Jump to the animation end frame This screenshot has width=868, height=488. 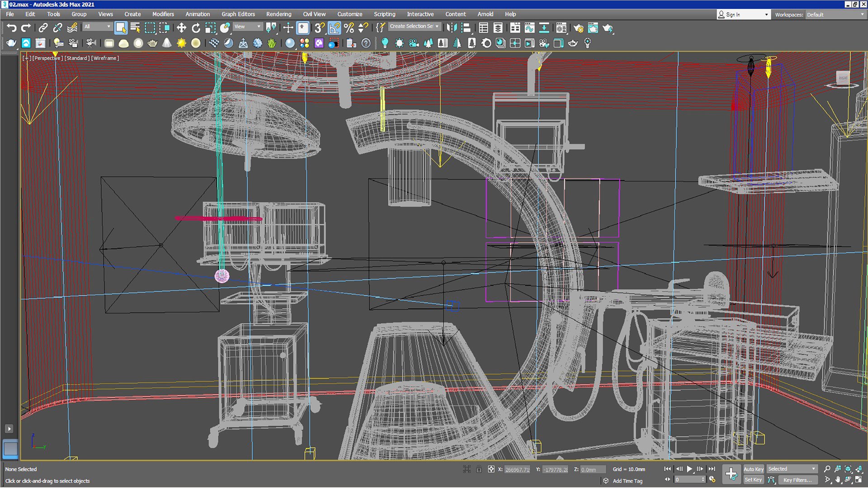click(712, 469)
